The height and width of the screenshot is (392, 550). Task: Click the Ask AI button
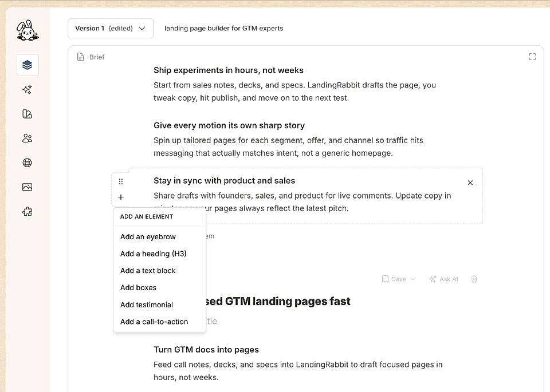(x=443, y=279)
